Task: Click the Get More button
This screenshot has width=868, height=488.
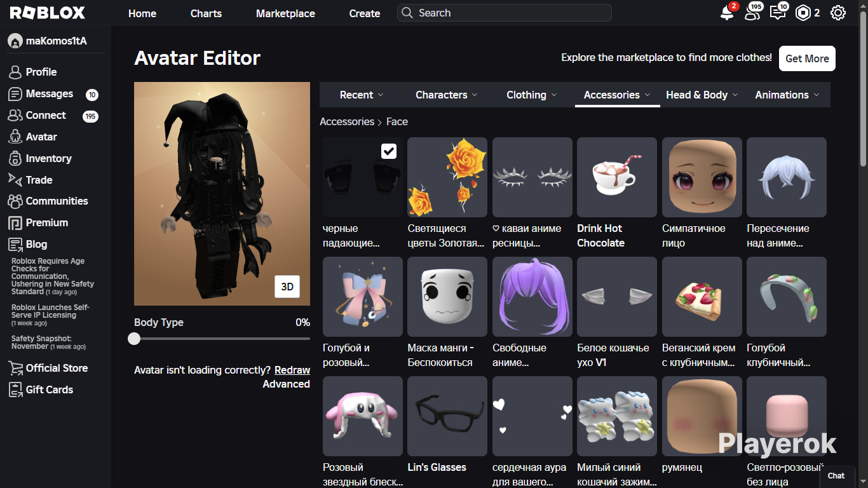Action: pos(807,58)
